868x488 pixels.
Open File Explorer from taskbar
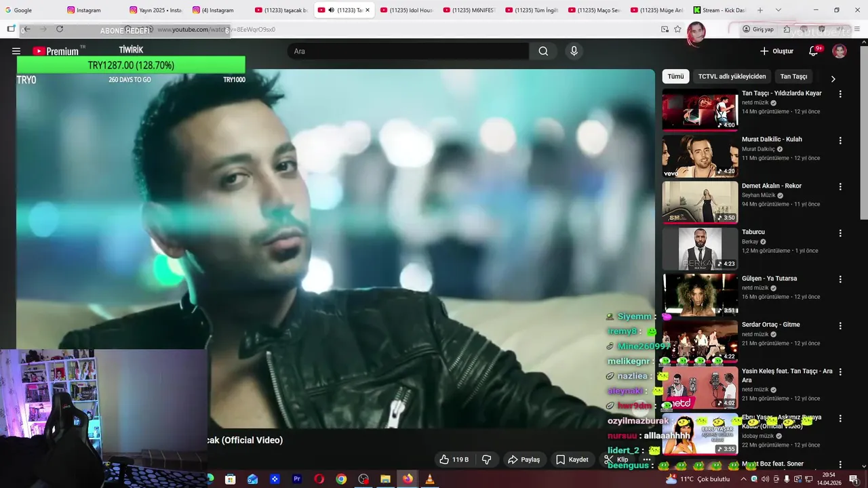pyautogui.click(x=385, y=479)
